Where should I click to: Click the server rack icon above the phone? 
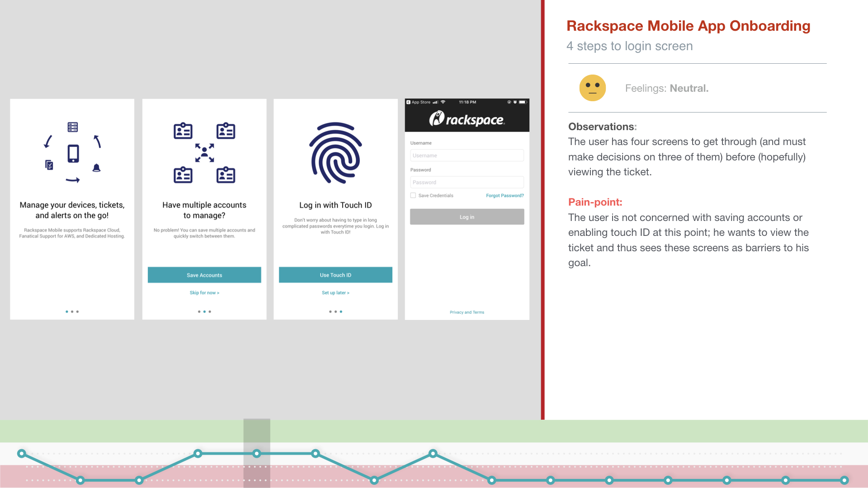[x=73, y=127]
